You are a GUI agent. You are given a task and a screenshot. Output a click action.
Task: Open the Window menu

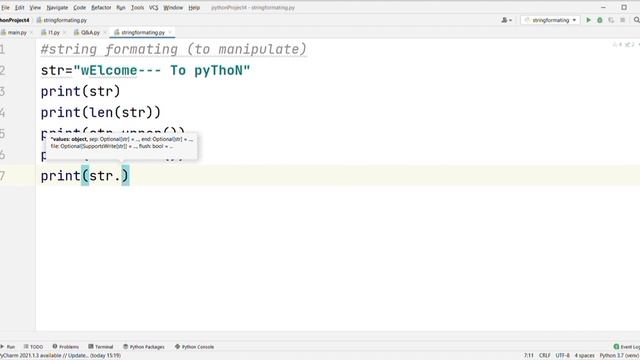173,7
